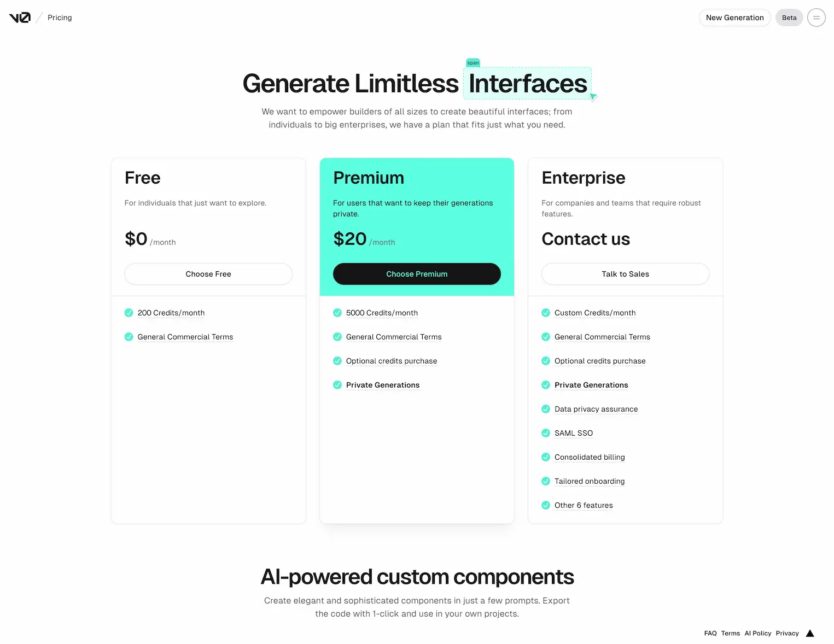Click the checkmark next to Private Generations in Premium
834x644 pixels.
[337, 385]
